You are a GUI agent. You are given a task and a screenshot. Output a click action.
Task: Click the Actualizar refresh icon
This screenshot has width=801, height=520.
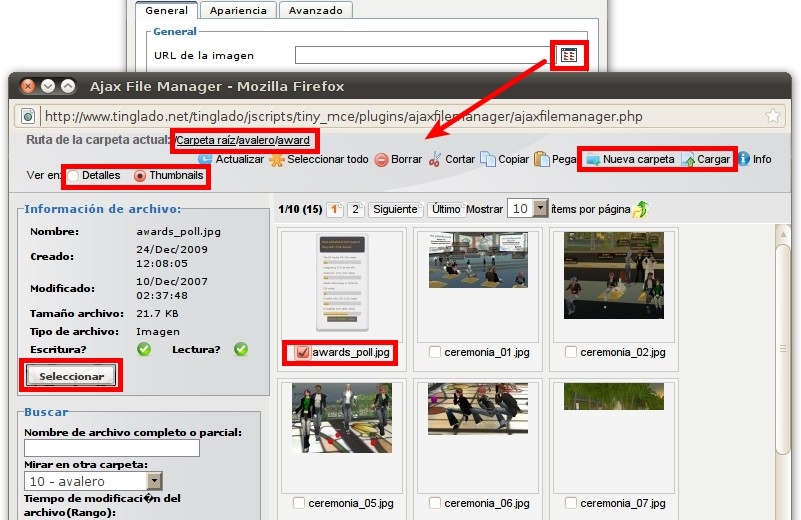tap(205, 159)
